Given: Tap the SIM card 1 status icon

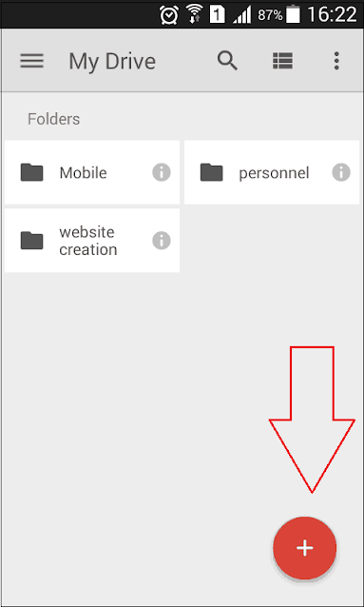Looking at the screenshot, I should click(x=217, y=14).
